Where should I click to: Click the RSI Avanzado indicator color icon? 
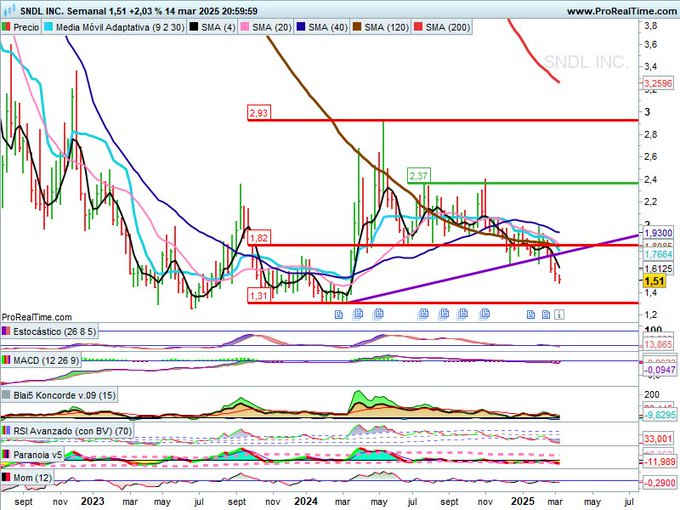[x=6, y=431]
